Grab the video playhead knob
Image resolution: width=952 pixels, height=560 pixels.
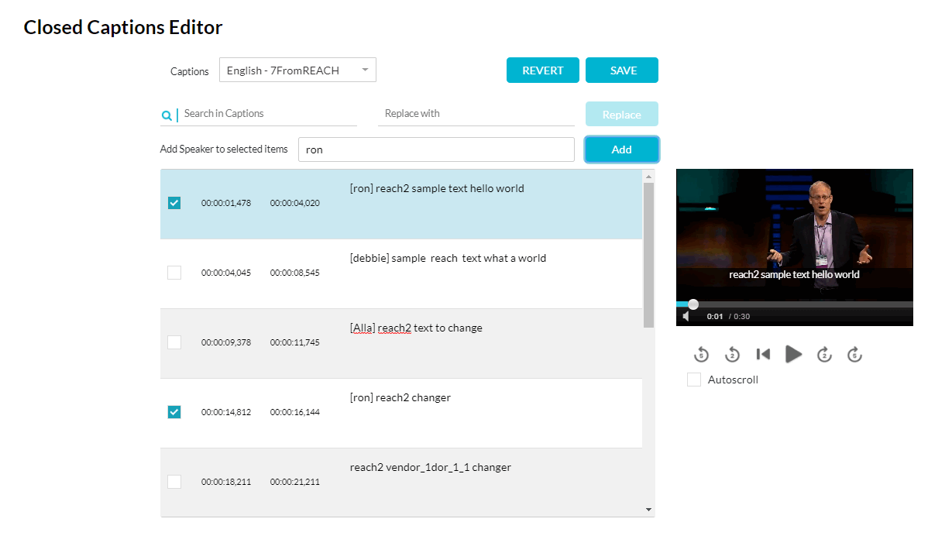(693, 304)
